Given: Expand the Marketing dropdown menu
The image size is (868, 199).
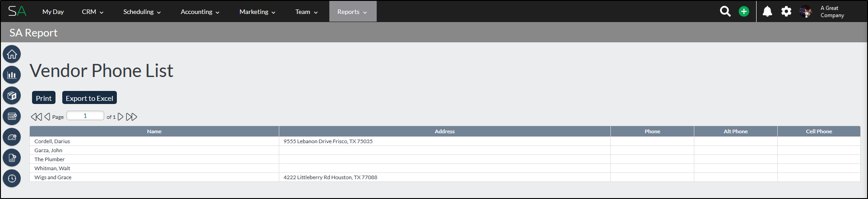Looking at the screenshot, I should coord(257,12).
